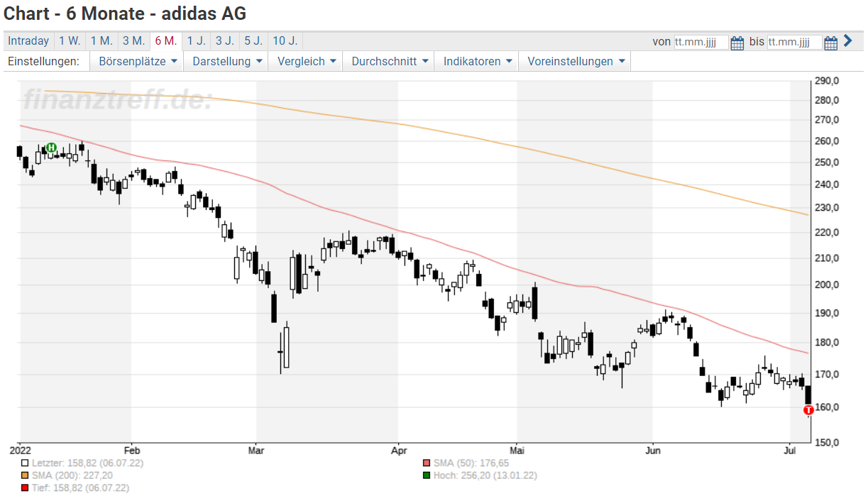Click the 'Letzter: 158,82 (06.07.22)' legend text
This screenshot has width=868, height=496.
click(x=88, y=463)
